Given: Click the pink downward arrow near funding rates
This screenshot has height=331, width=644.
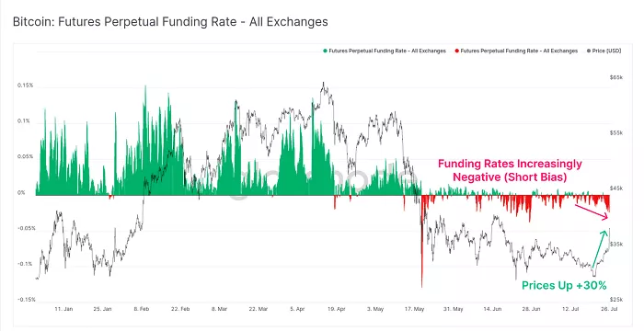Looking at the screenshot, I should pos(592,211).
